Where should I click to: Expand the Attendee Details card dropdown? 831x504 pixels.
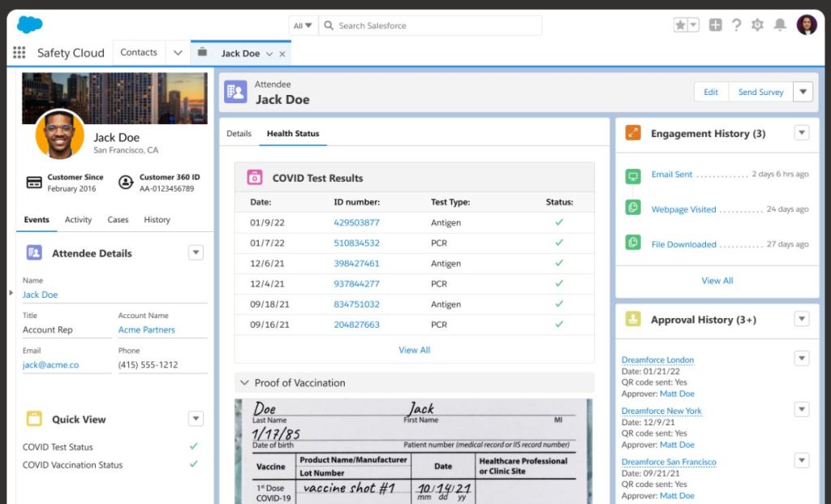coord(196,252)
